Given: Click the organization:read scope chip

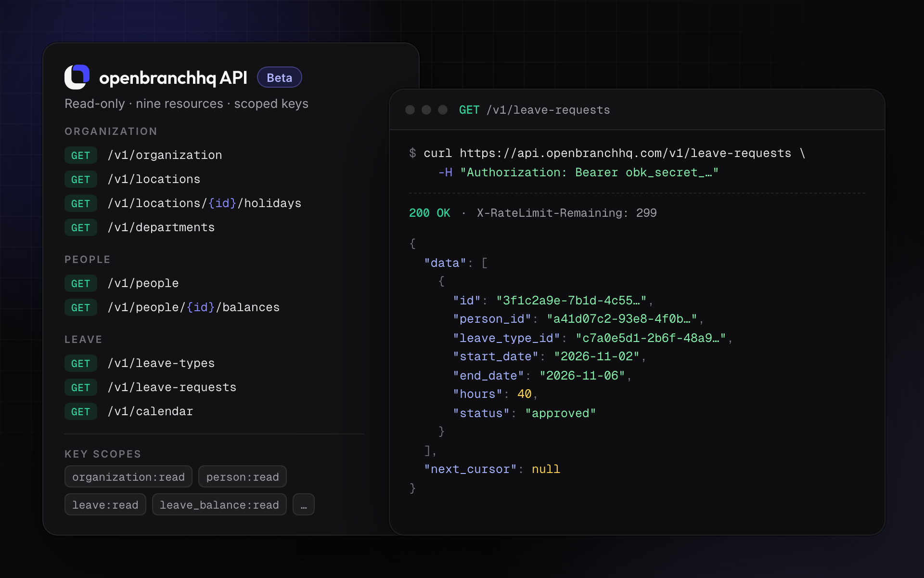Looking at the screenshot, I should (128, 476).
